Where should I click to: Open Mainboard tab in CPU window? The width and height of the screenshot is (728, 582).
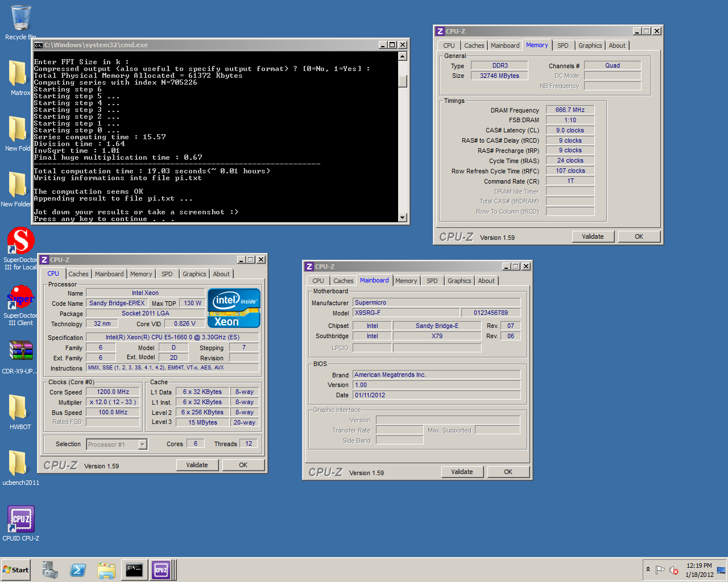pos(109,274)
